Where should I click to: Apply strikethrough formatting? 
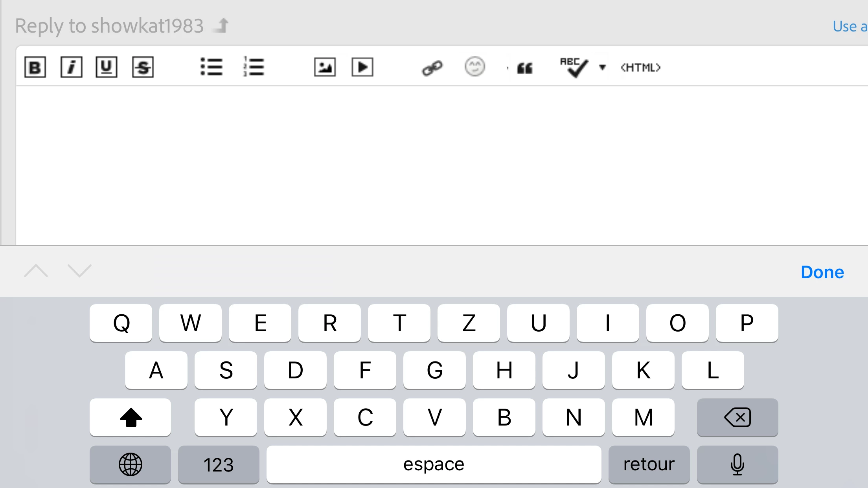[143, 67]
